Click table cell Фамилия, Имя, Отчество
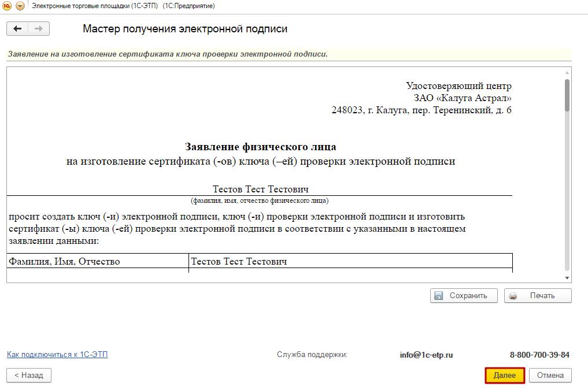The width and height of the screenshot is (588, 390). pos(98,261)
